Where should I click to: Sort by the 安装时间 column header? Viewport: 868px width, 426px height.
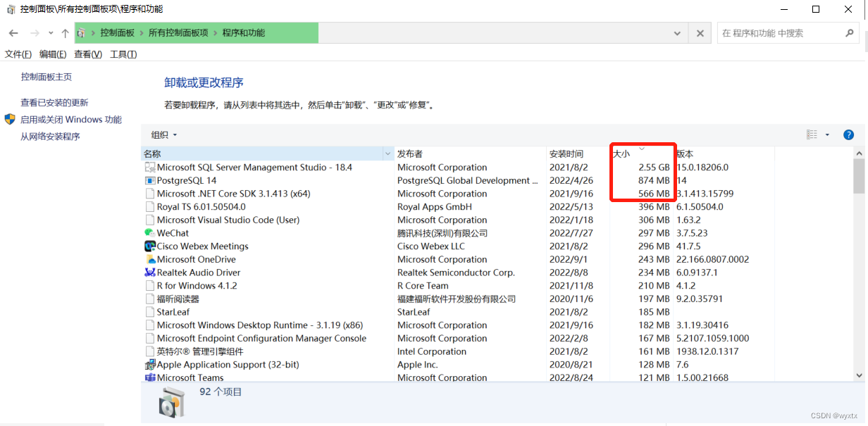click(578, 154)
